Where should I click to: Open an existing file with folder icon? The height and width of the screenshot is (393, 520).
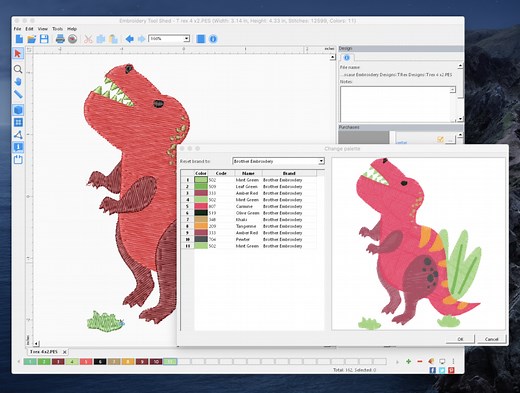pos(32,39)
